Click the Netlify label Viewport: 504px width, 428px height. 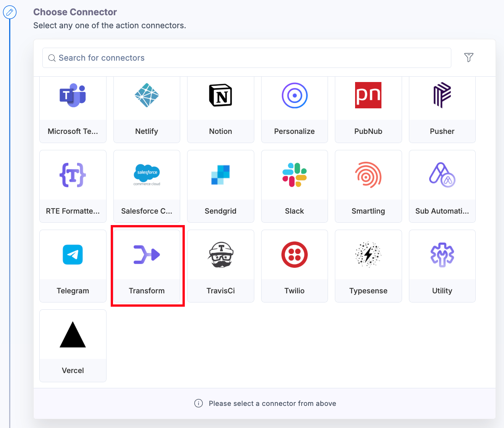tap(147, 131)
